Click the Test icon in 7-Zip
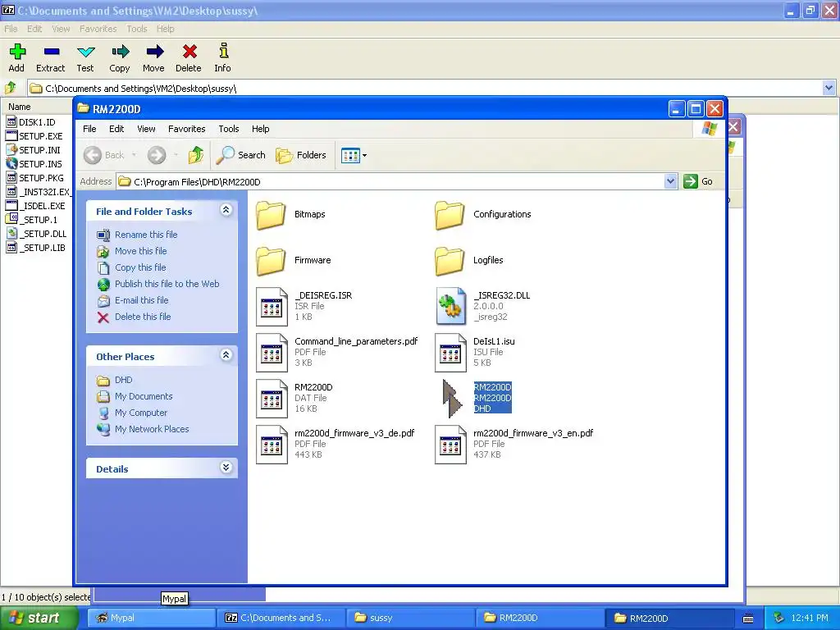Screen dimensions: 840x630 coord(85,52)
